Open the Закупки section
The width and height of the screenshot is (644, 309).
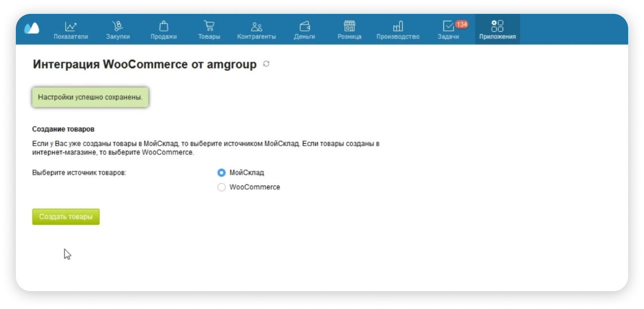118,30
